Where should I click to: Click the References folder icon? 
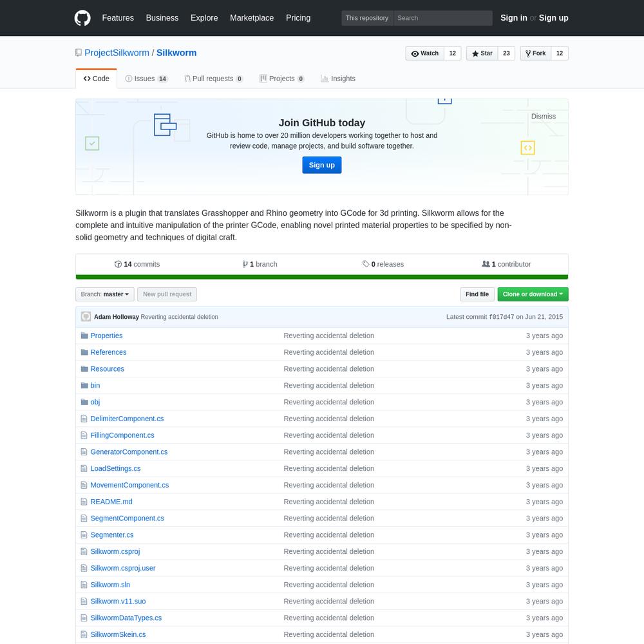point(84,352)
